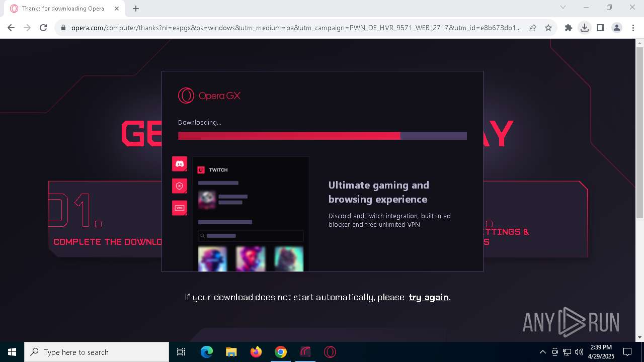Click the try again link
Screen dimensions: 644x362
[x=429, y=297]
